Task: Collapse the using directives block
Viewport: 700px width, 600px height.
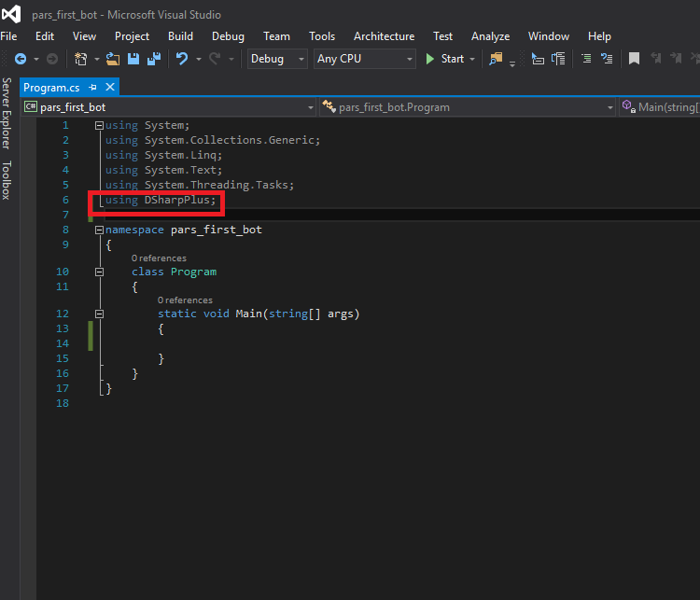Action: (99, 125)
